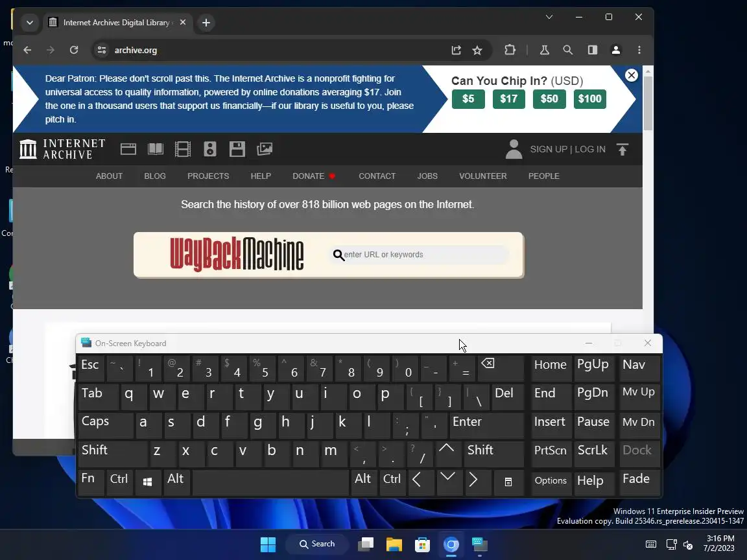Screen dimensions: 747x560
Task: Bookmark this tab with the star icon
Action: point(477,50)
